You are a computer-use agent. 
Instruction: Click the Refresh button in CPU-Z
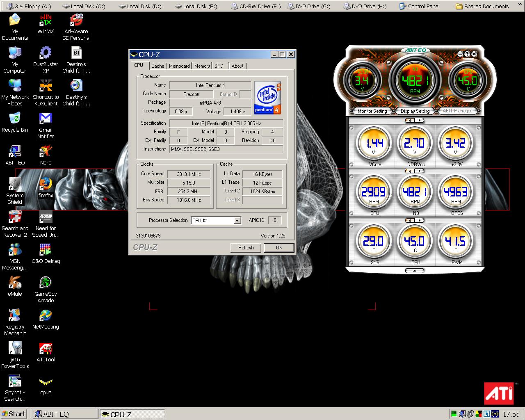(246, 248)
